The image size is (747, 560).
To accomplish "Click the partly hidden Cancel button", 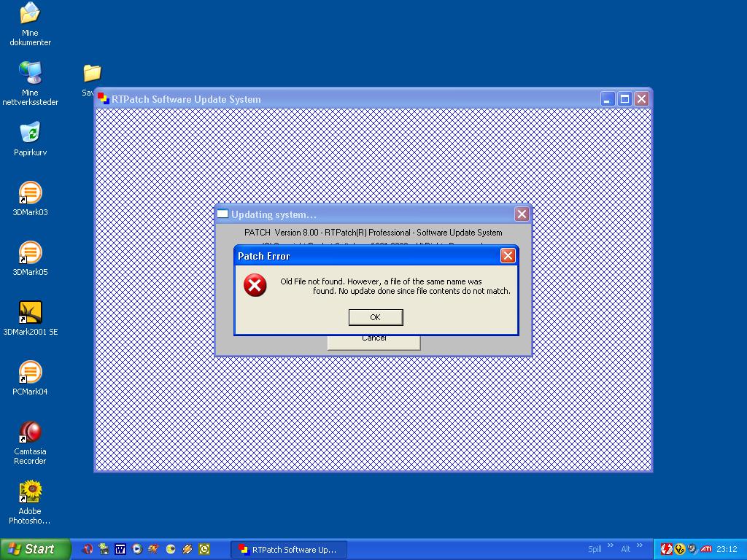I will (x=374, y=342).
